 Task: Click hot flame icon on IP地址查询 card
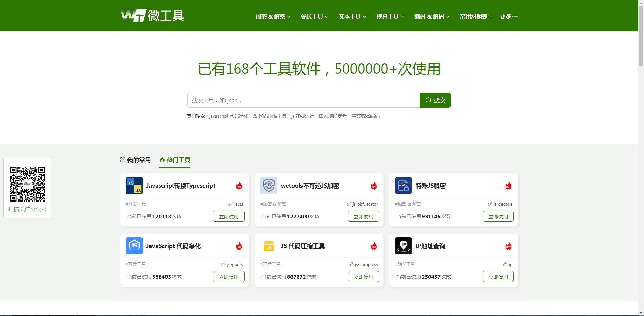508,246
